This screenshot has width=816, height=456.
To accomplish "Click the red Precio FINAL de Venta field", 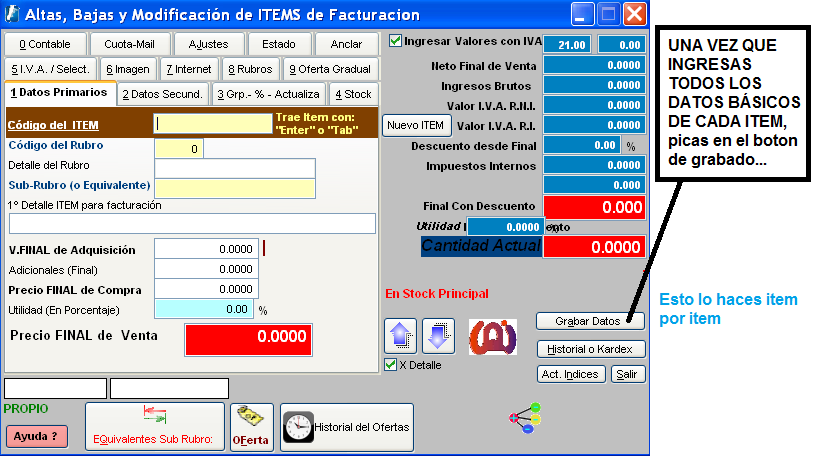I will click(x=248, y=340).
